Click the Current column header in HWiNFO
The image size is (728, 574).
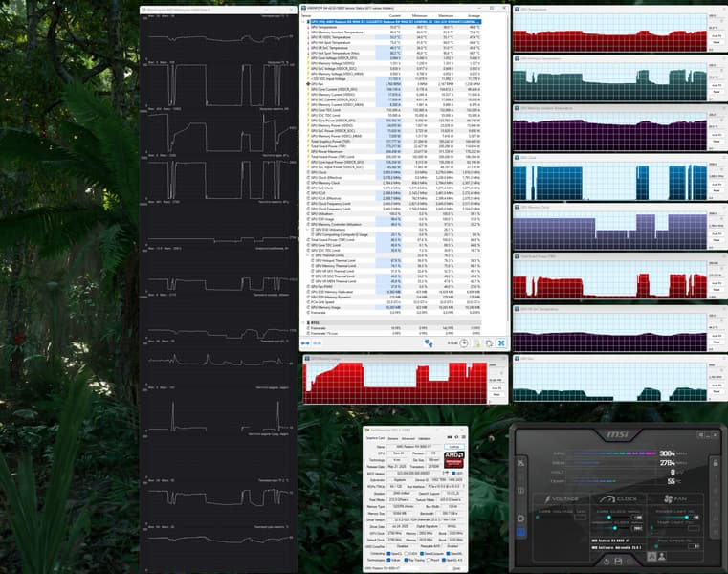coord(395,16)
